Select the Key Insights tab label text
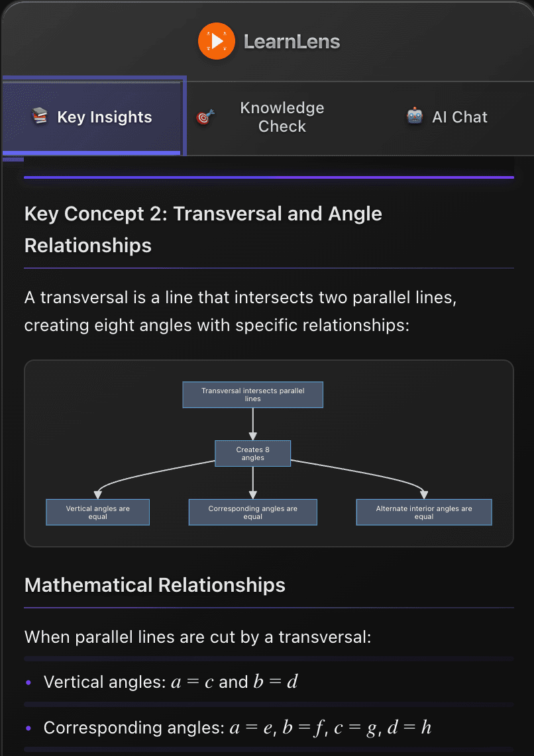534x756 pixels. coord(105,117)
